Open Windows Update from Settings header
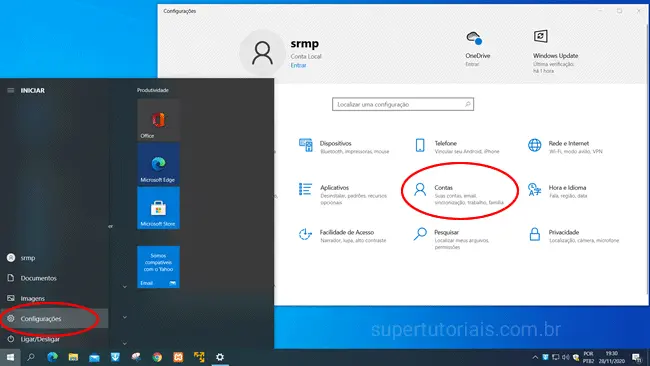The height and width of the screenshot is (366, 650). pos(555,51)
